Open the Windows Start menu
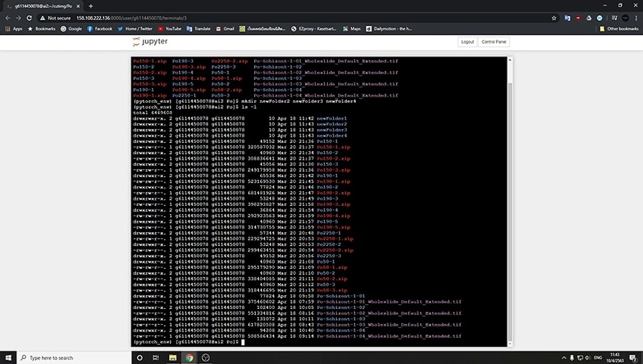 [9, 357]
